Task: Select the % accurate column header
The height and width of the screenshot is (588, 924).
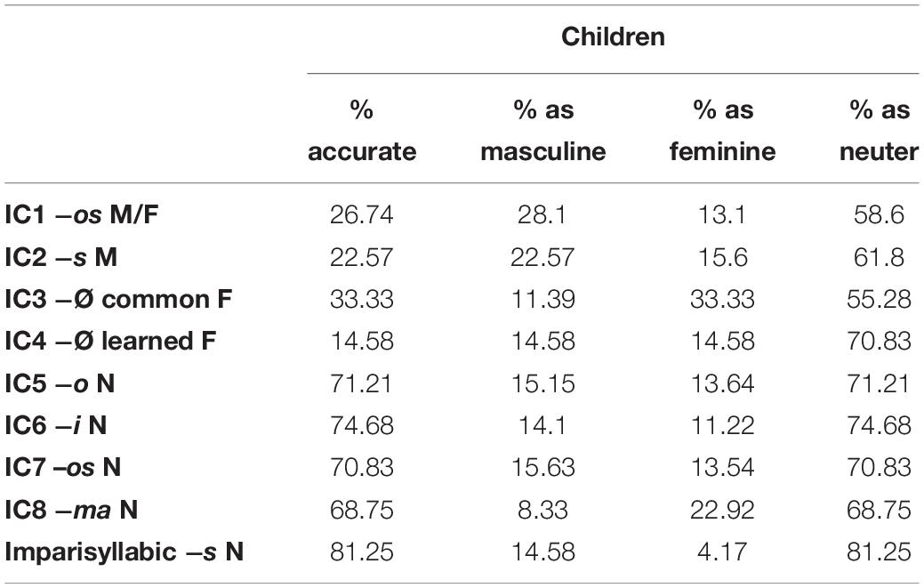Action: 362,131
